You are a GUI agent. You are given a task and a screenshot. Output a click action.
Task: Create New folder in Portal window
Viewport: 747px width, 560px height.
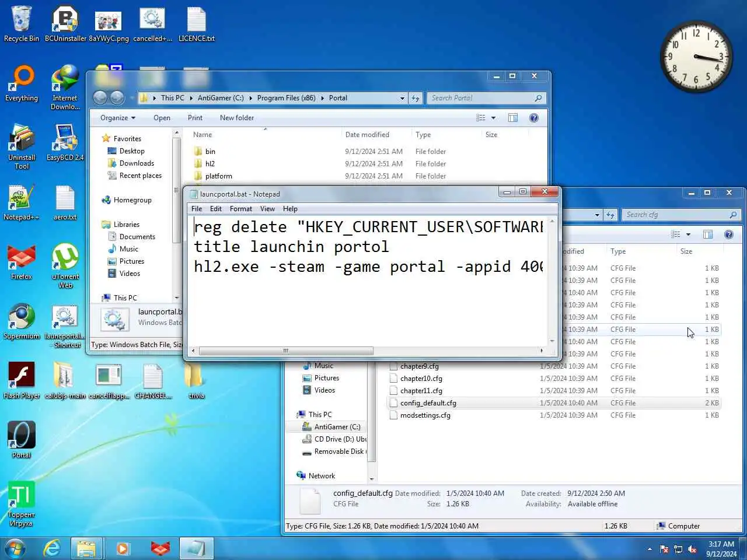pos(237,118)
